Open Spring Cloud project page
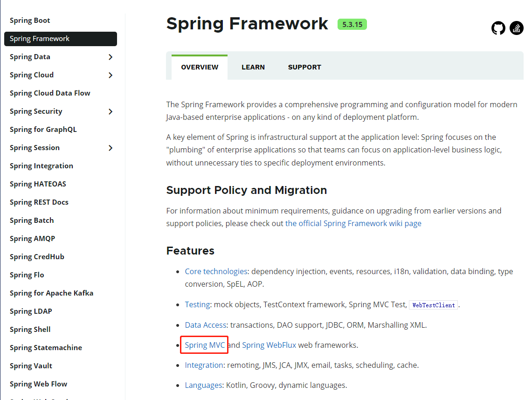The image size is (532, 400). pyautogui.click(x=32, y=75)
